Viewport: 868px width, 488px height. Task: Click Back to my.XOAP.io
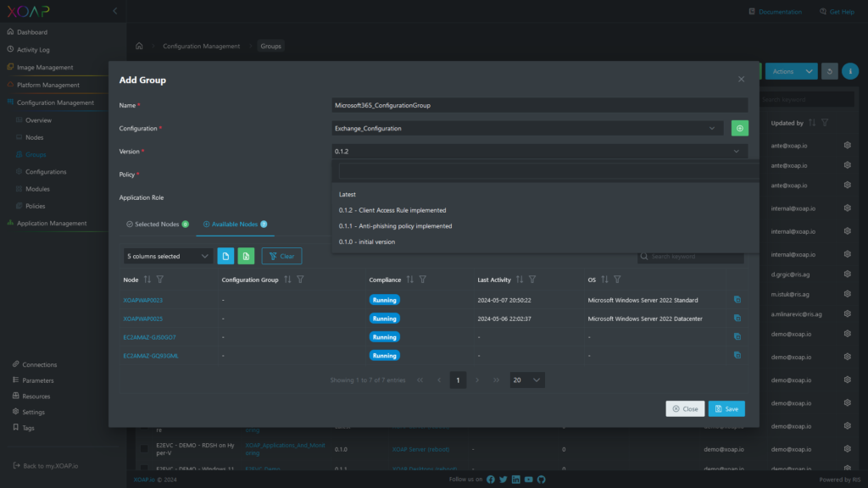[x=50, y=466]
